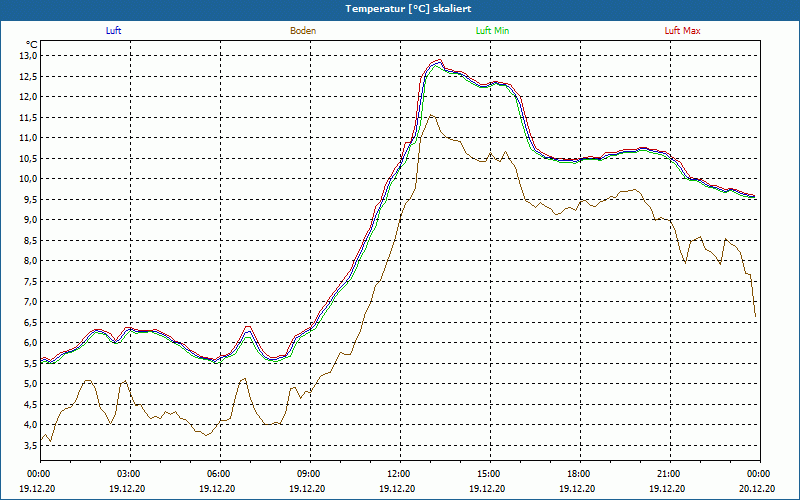Click the air temperature peak near 13:00
800x500 pixels.
tap(438, 62)
